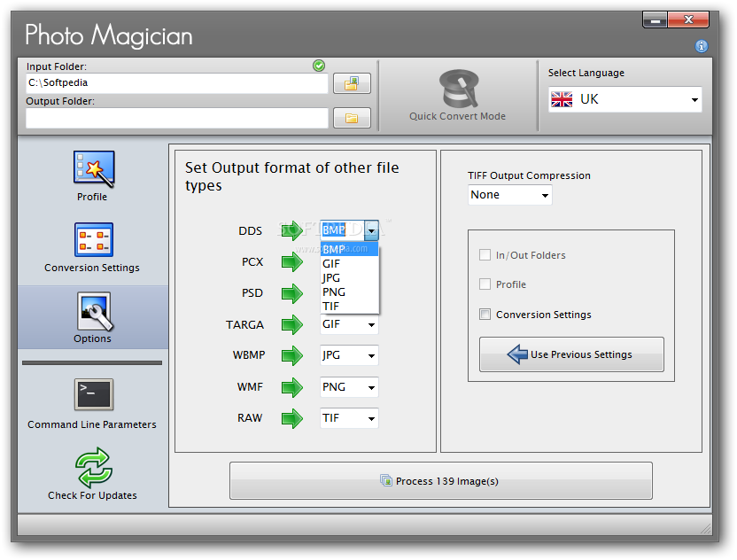Click the DDS format label
Screen dimensions: 737x560
250,231
